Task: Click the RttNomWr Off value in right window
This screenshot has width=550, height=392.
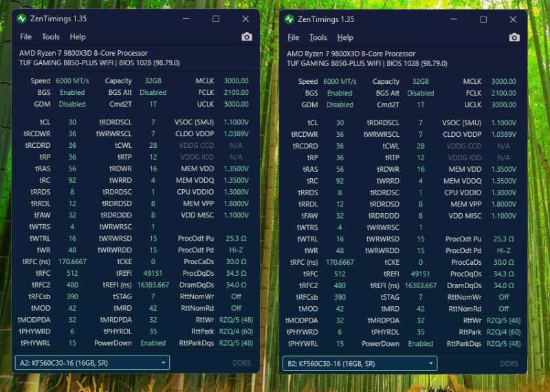Action: click(504, 297)
